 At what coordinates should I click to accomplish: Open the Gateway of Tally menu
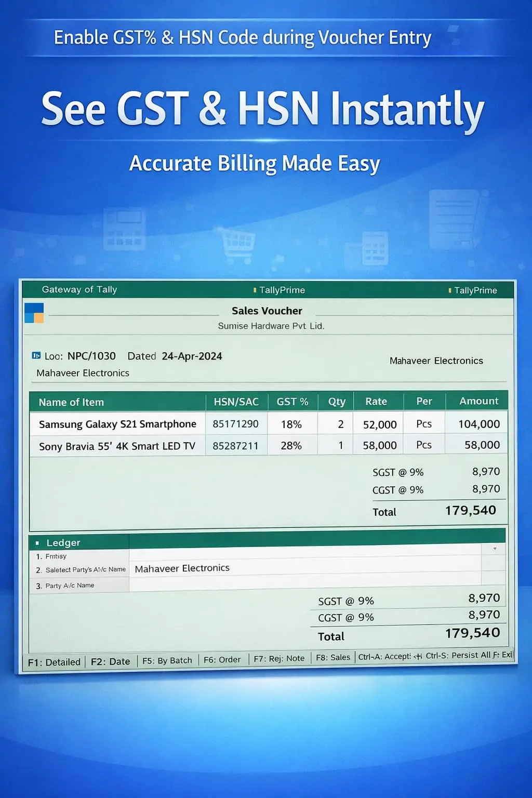pos(79,289)
